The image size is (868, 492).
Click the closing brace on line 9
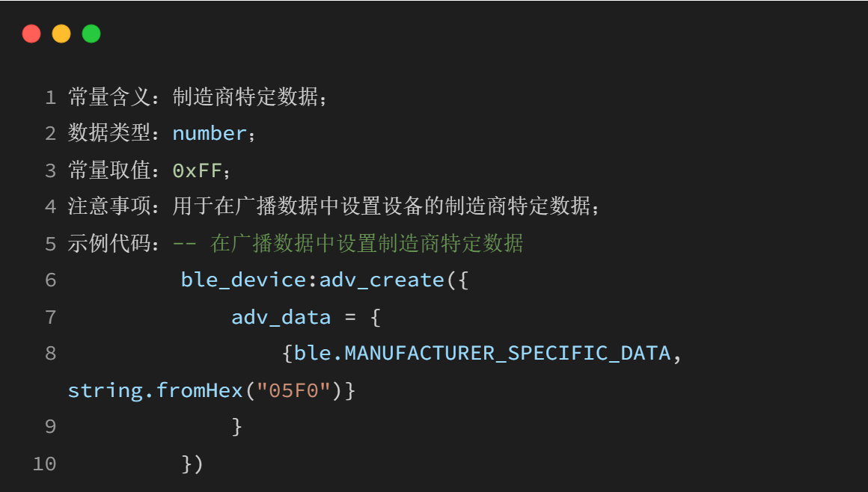point(237,427)
